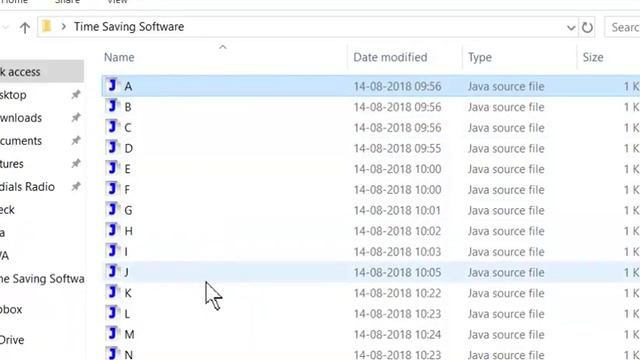
Task: Click the Java file icon for K
Action: 112,292
